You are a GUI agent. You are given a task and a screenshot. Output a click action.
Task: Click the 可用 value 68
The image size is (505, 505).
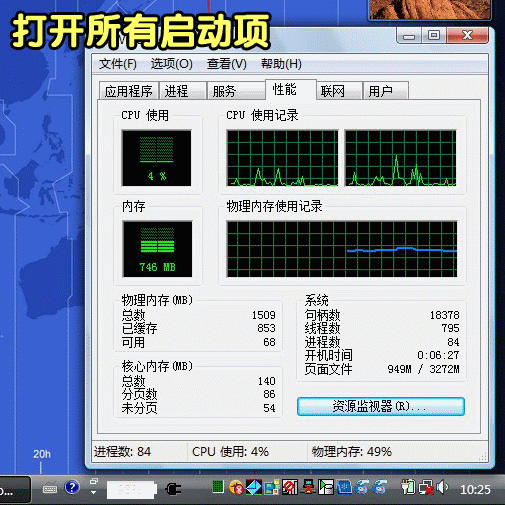coord(269,342)
